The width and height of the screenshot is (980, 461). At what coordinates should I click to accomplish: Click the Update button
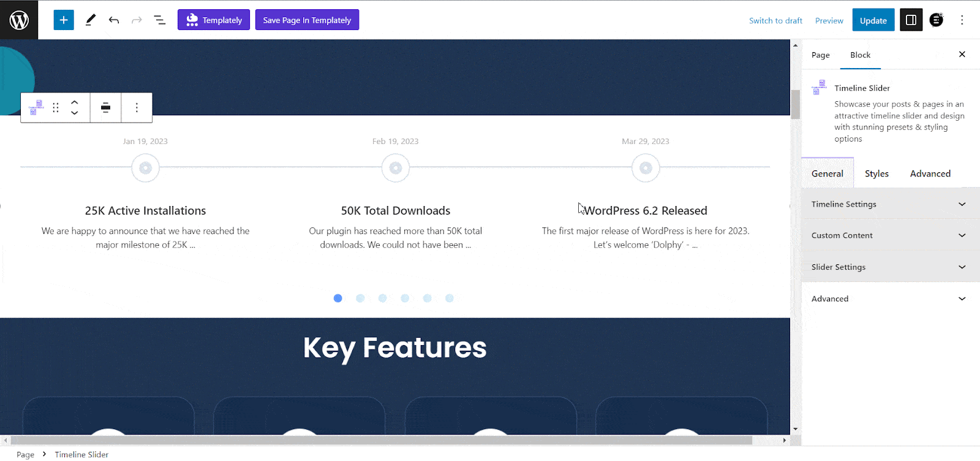point(873,20)
